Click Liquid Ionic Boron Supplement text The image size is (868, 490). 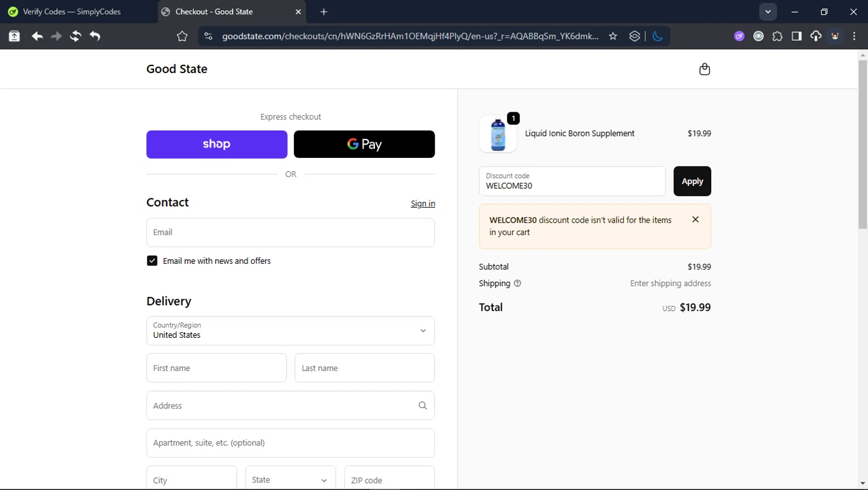[x=580, y=134]
